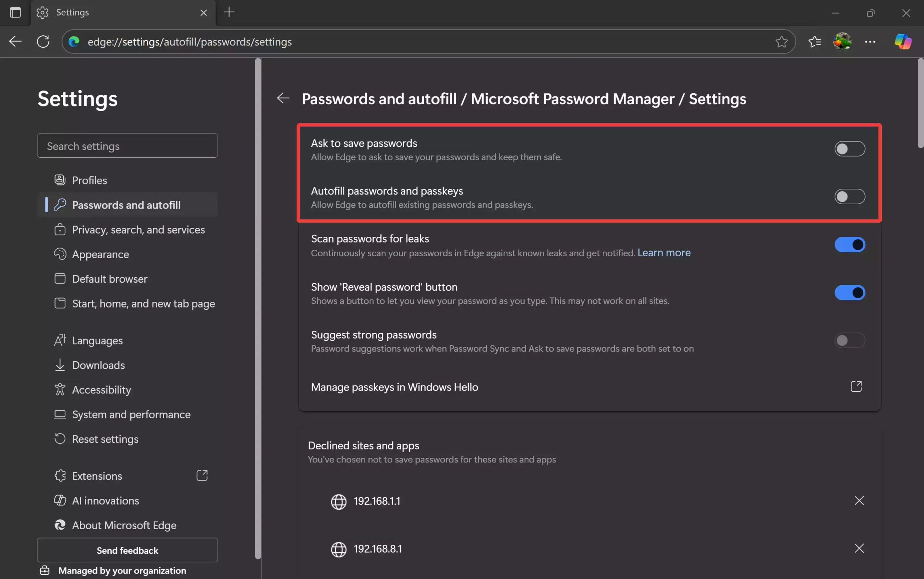Image resolution: width=924 pixels, height=579 pixels.
Task: Turn off Show 'Reveal password' button
Action: coord(850,292)
